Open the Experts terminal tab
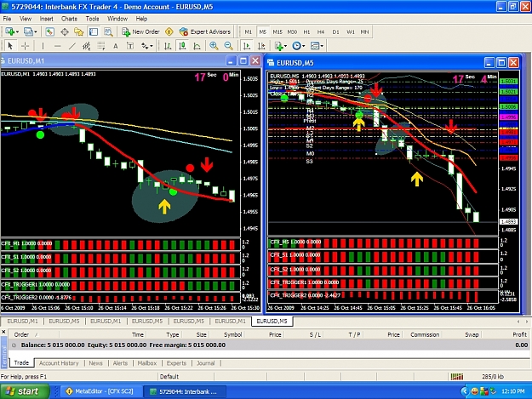Image resolution: width=532 pixels, height=399 pixels. click(x=176, y=363)
